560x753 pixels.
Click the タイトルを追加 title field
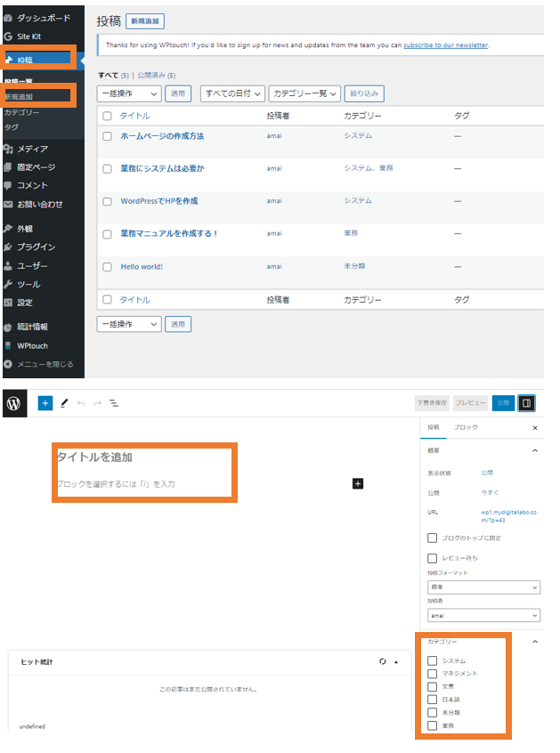click(x=95, y=457)
